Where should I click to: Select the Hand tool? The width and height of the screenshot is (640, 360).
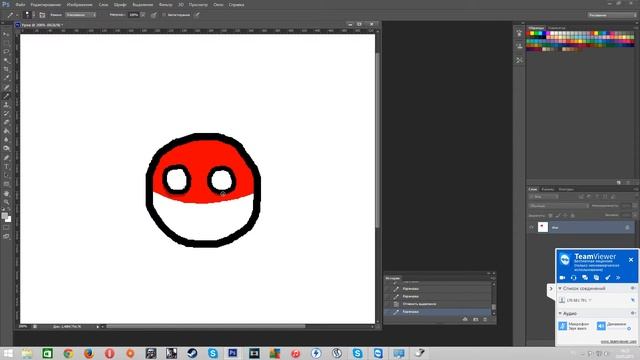[6, 193]
